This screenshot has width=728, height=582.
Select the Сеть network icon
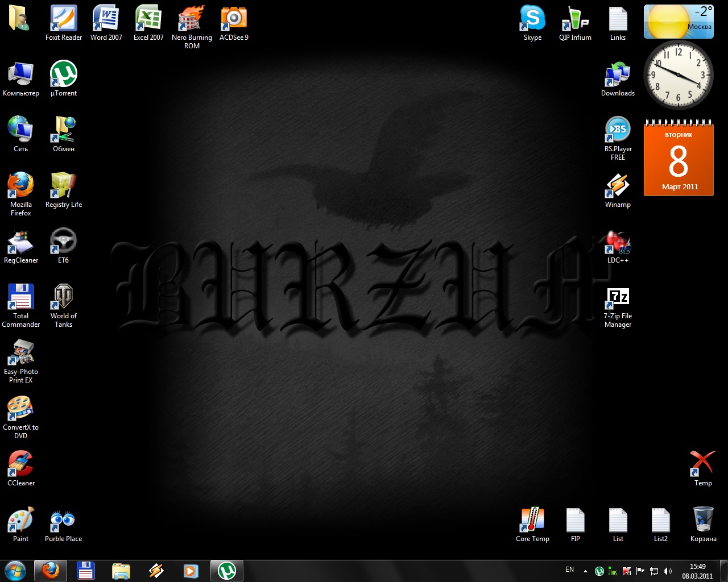pyautogui.click(x=21, y=135)
